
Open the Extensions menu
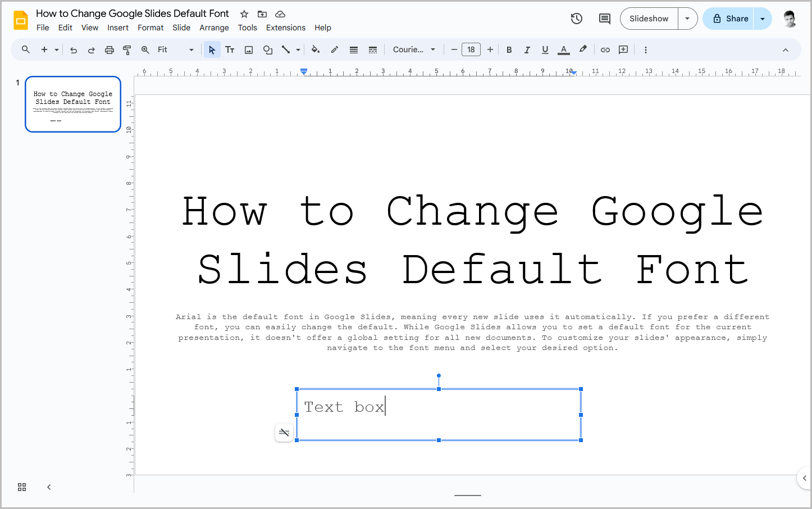pyautogui.click(x=286, y=28)
